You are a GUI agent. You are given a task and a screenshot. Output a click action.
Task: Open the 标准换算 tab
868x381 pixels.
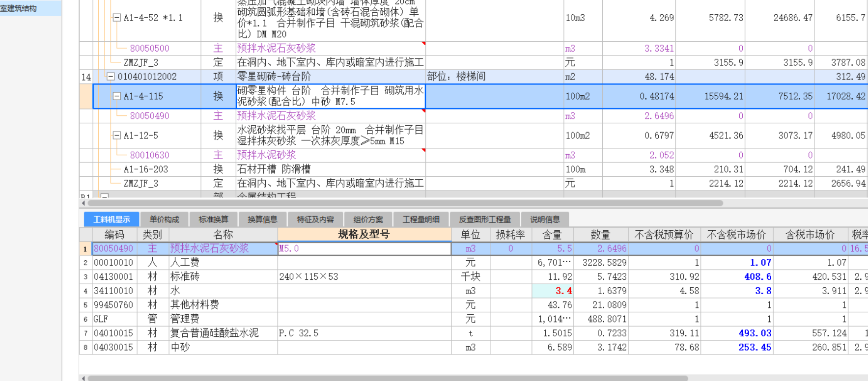click(214, 219)
